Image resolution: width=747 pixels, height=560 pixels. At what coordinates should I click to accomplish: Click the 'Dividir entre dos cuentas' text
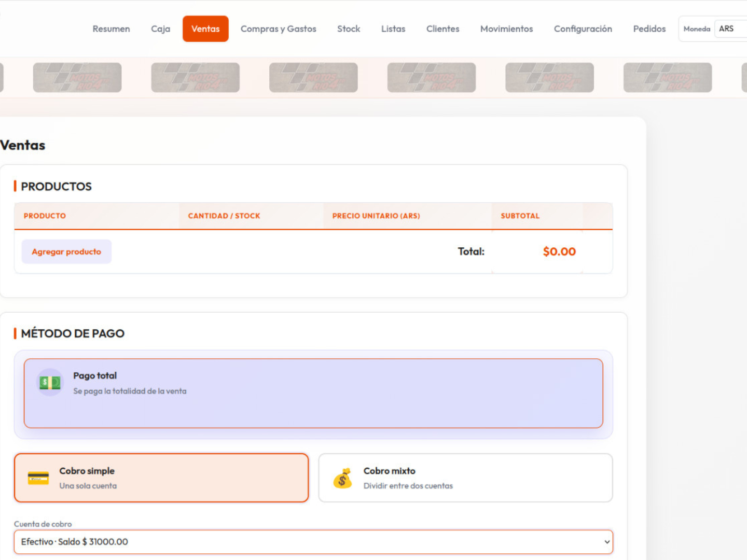click(408, 486)
